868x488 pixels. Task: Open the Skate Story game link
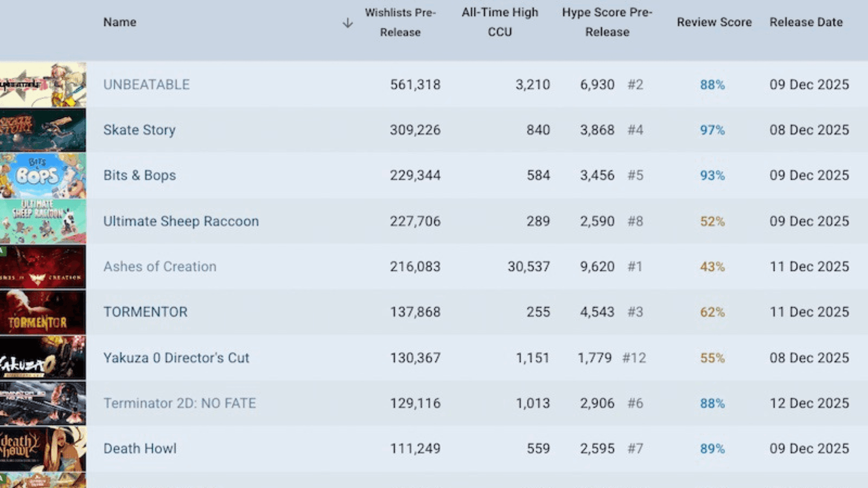[139, 130]
